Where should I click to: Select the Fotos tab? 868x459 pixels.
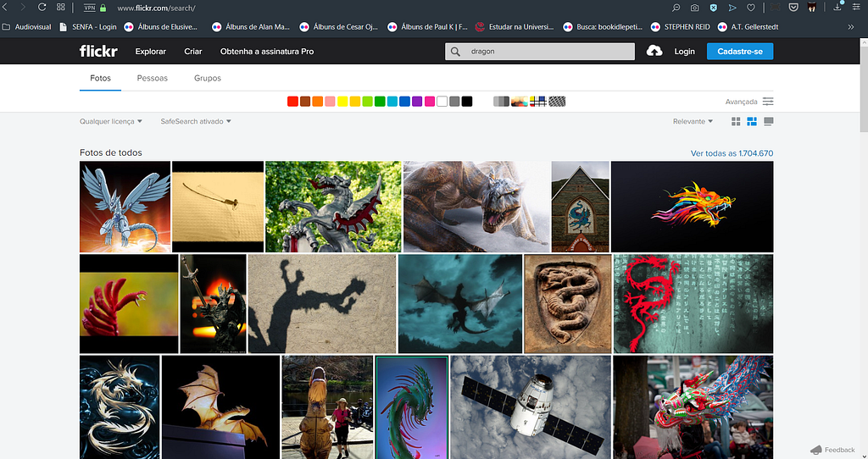(100, 78)
